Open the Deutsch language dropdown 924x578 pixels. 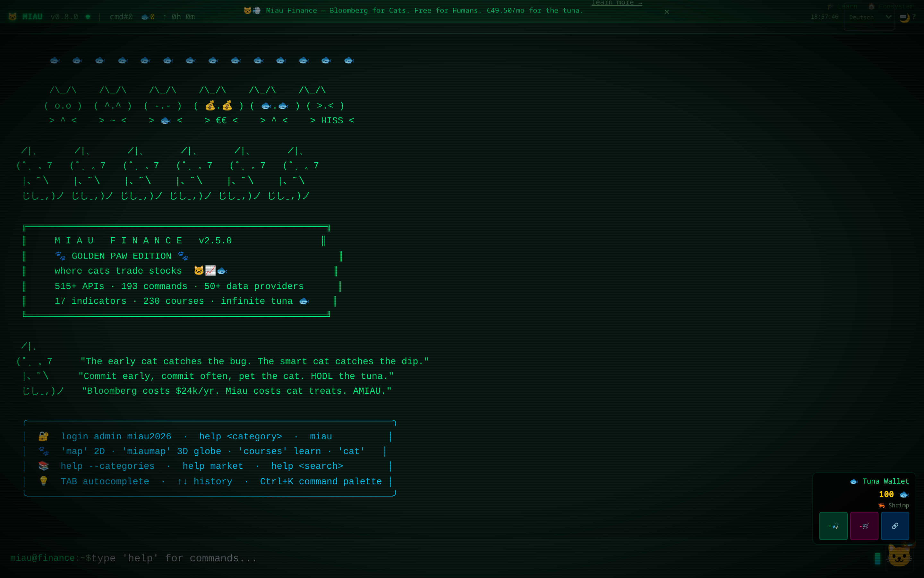869,17
